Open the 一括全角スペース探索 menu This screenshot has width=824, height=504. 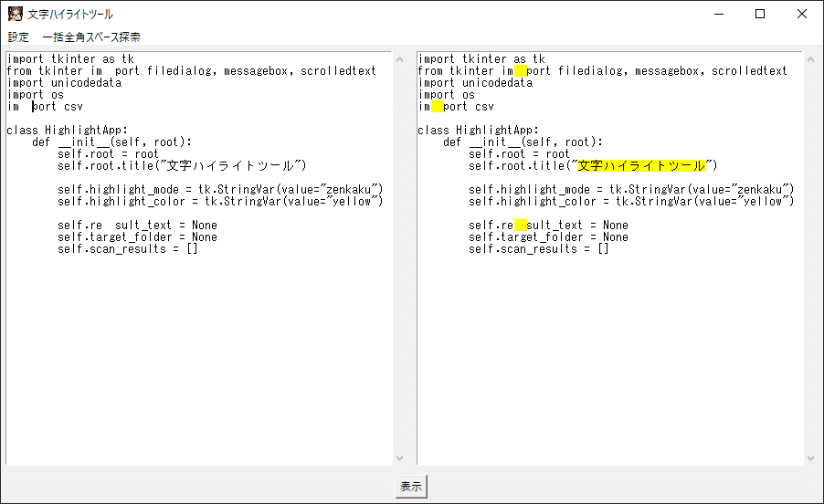click(91, 37)
